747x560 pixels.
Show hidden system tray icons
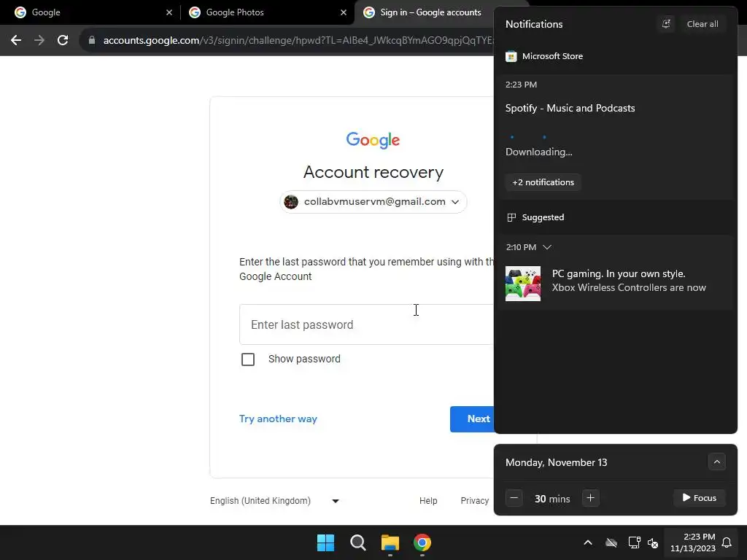(588, 542)
